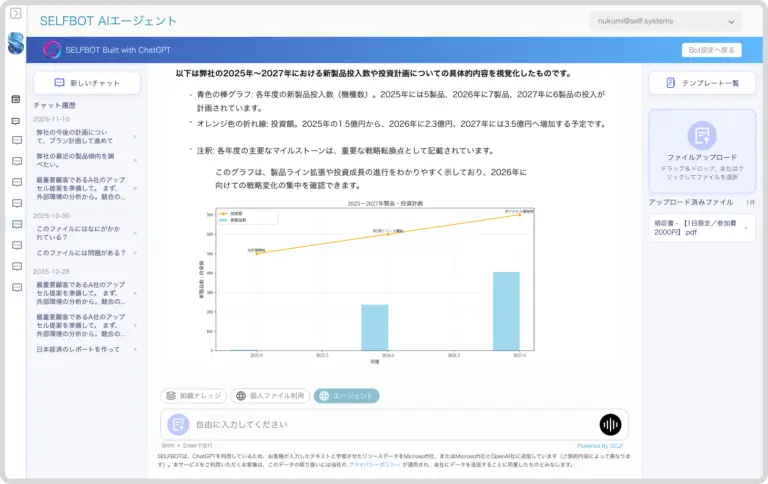Toggle the 組織ナレッジ mode chip
The image size is (768, 484).
(x=193, y=396)
